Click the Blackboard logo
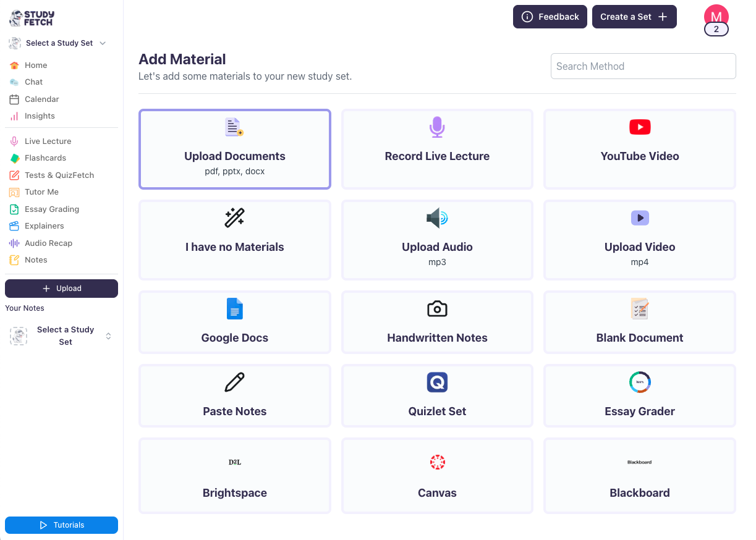Viewport: 756px width, 540px height. coord(640,462)
